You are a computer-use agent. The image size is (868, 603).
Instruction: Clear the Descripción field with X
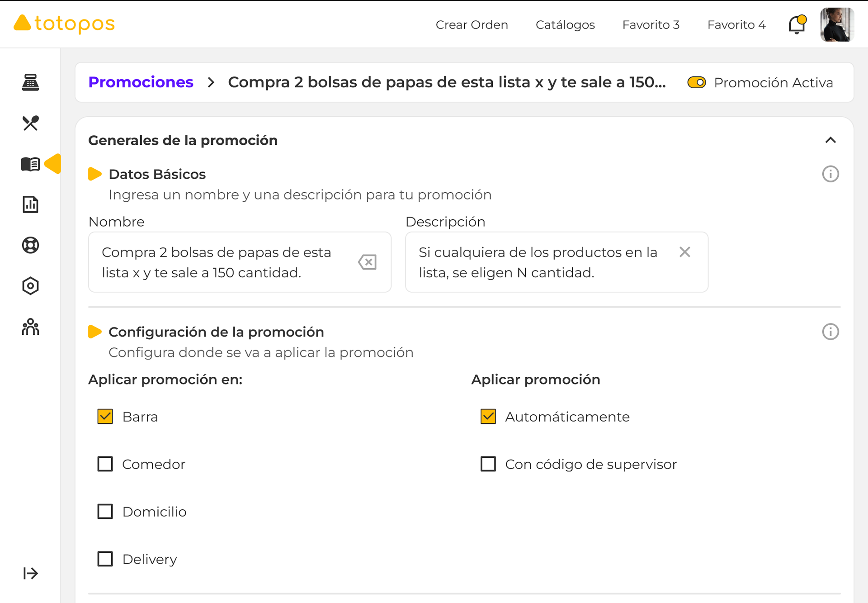pos(684,252)
